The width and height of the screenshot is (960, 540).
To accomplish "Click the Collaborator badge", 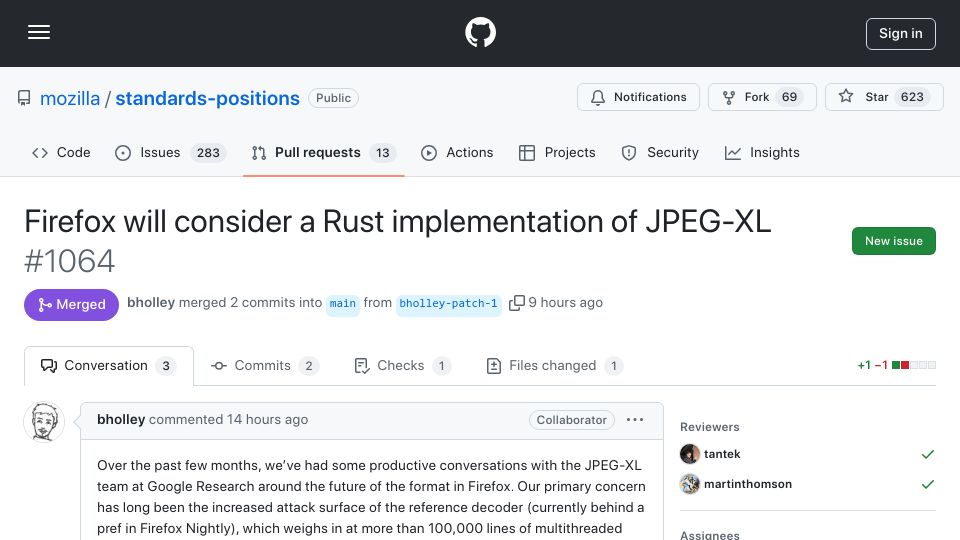I will pyautogui.click(x=571, y=420).
